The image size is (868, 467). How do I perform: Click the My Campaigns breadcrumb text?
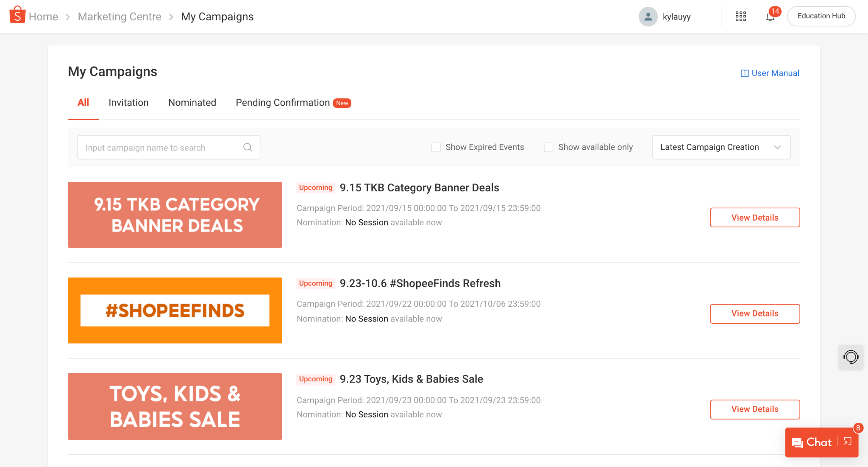click(217, 17)
